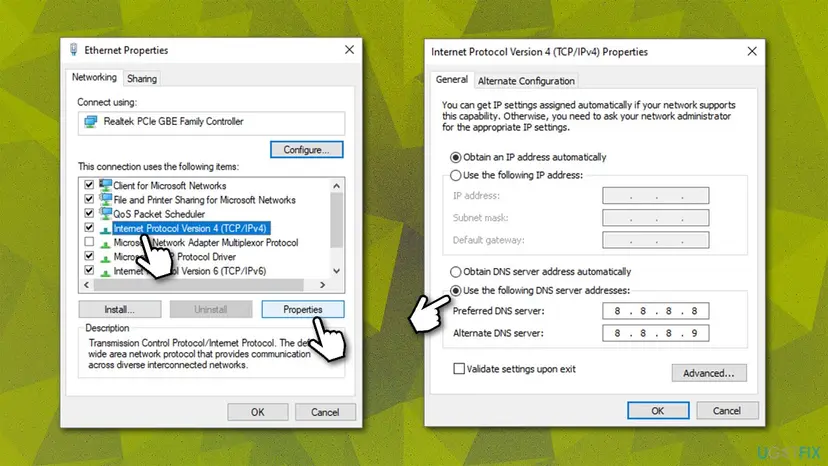Select QoS Packet Scheduler row
The image size is (828, 466).
click(x=159, y=214)
